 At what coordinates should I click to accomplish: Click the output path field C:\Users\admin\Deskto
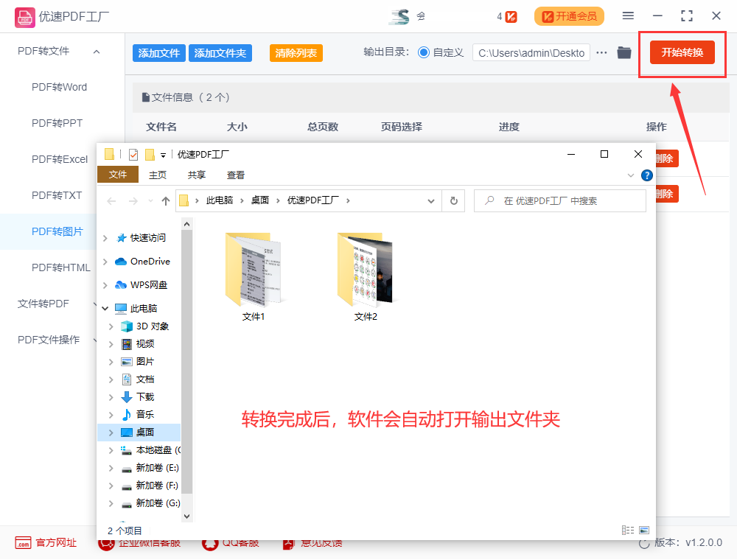click(531, 53)
